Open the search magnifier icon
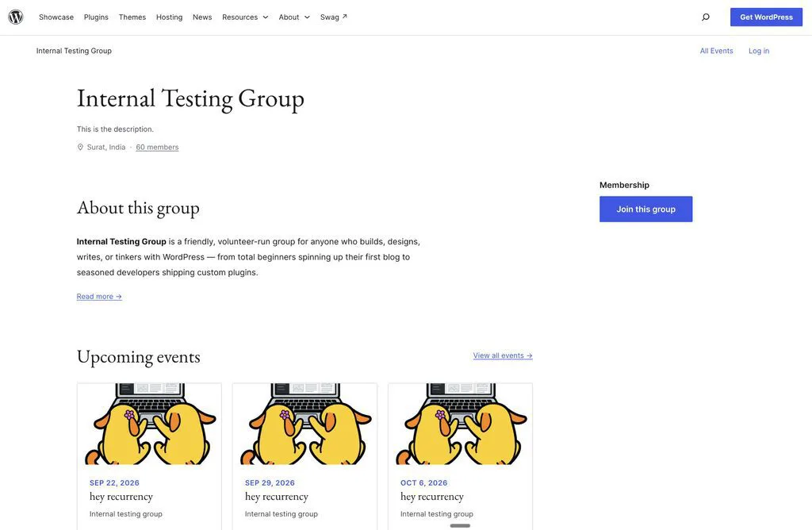812x530 pixels. (705, 17)
